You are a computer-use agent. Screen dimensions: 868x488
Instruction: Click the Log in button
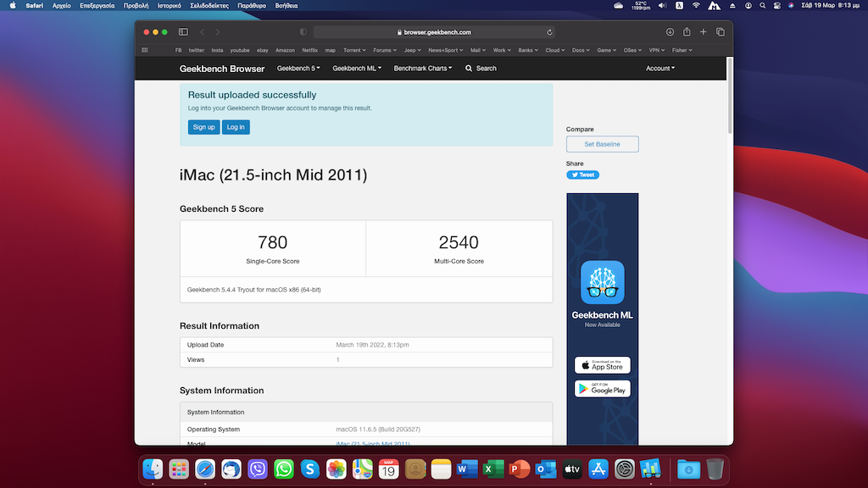236,127
